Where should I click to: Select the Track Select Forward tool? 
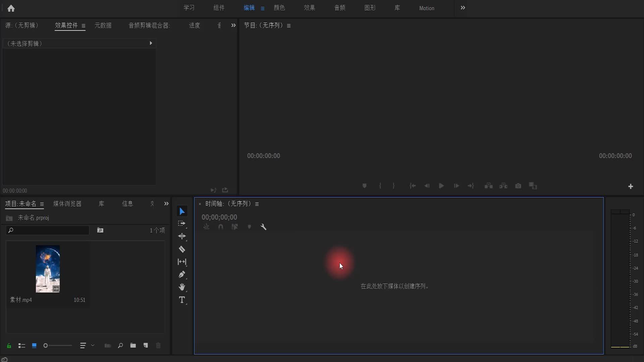[182, 224]
